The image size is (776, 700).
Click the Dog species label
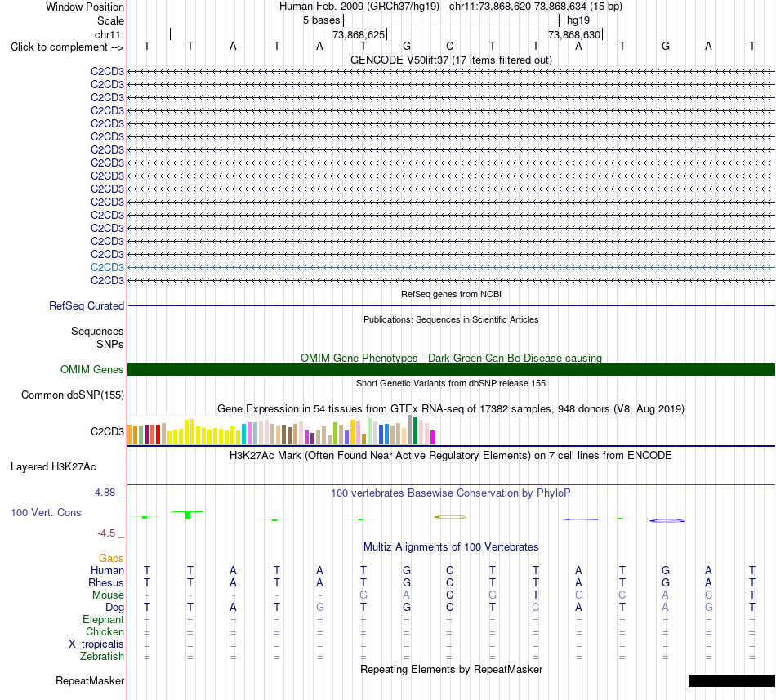coord(114,608)
